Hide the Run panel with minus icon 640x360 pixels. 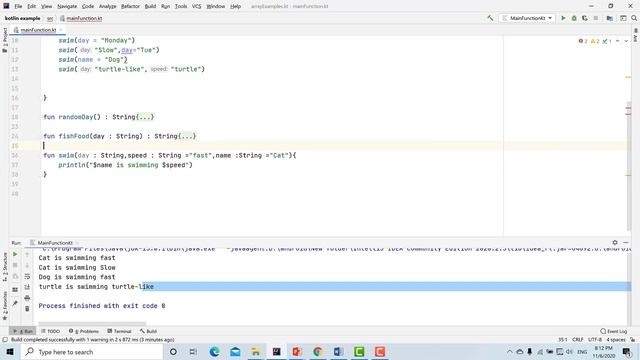point(626,242)
